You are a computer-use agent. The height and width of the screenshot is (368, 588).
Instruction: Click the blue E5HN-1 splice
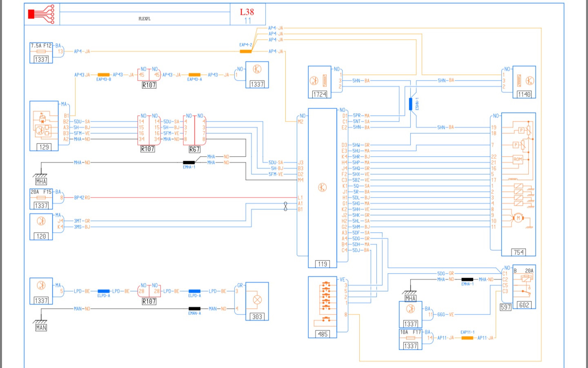(411, 104)
